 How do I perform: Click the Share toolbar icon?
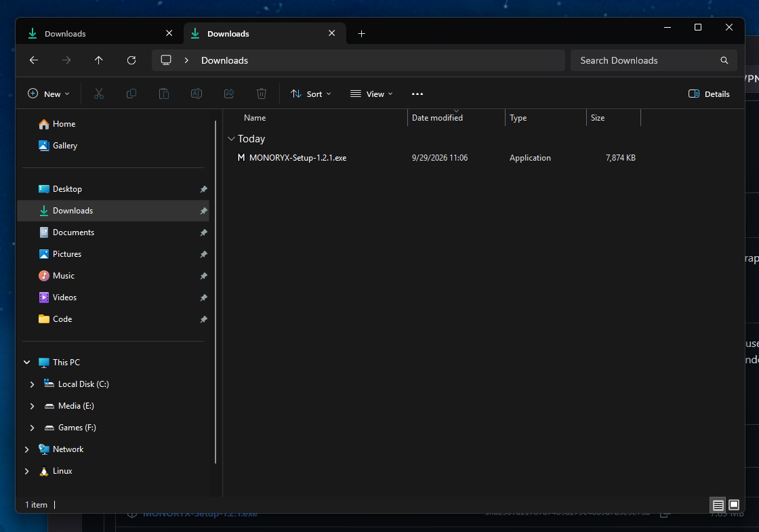click(229, 94)
